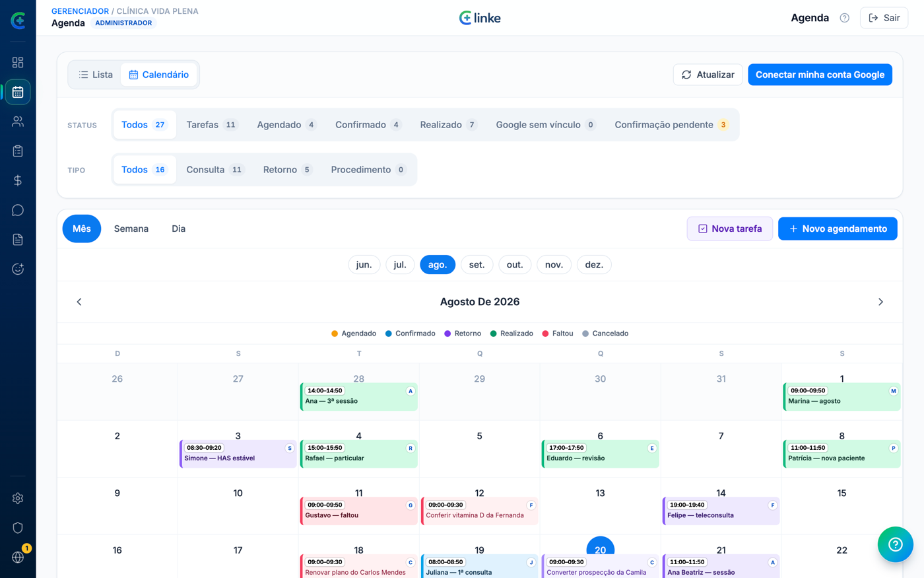Filter status by Agendado
Viewport: 924px width, 578px height.
click(286, 125)
